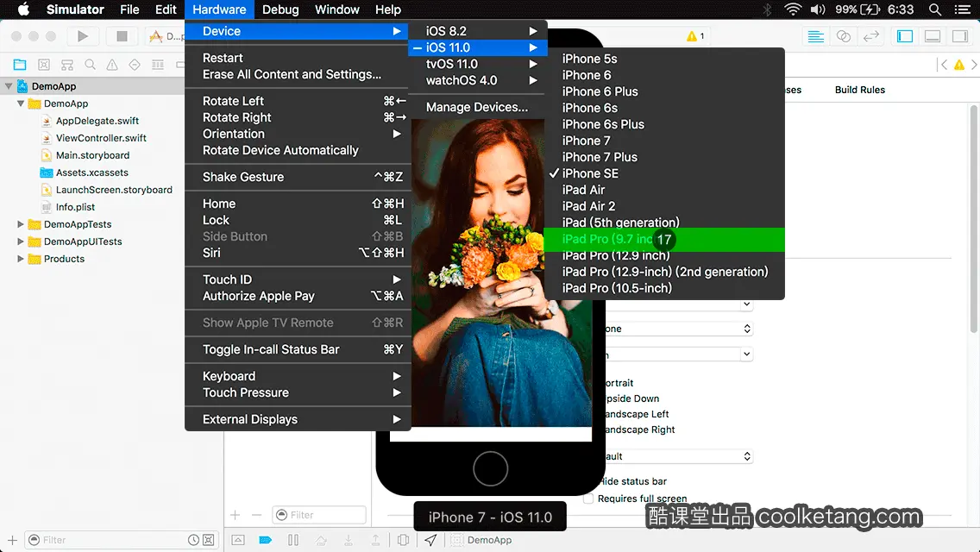Image resolution: width=980 pixels, height=552 pixels.
Task: Click the plus button in navigator footer
Action: coord(12,540)
